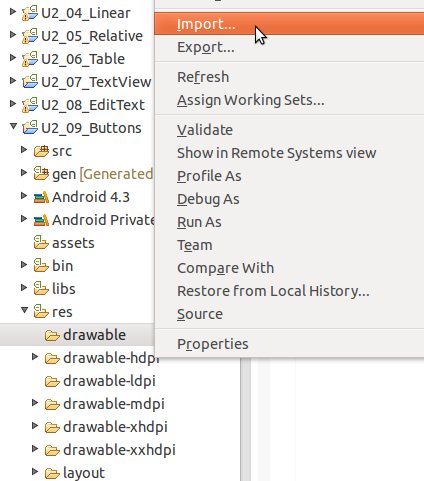Expand the Android 4.3 library
424x481 pixels.
click(x=24, y=195)
